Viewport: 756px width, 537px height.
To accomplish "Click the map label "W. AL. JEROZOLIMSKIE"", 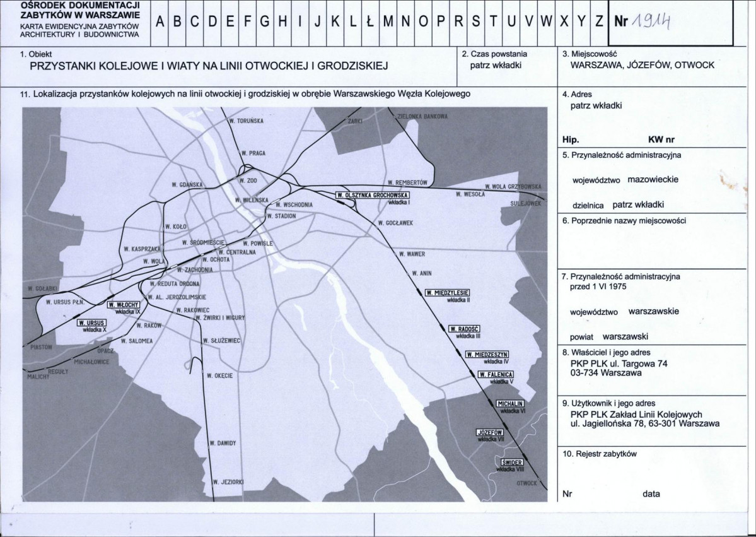I will click(x=177, y=298).
